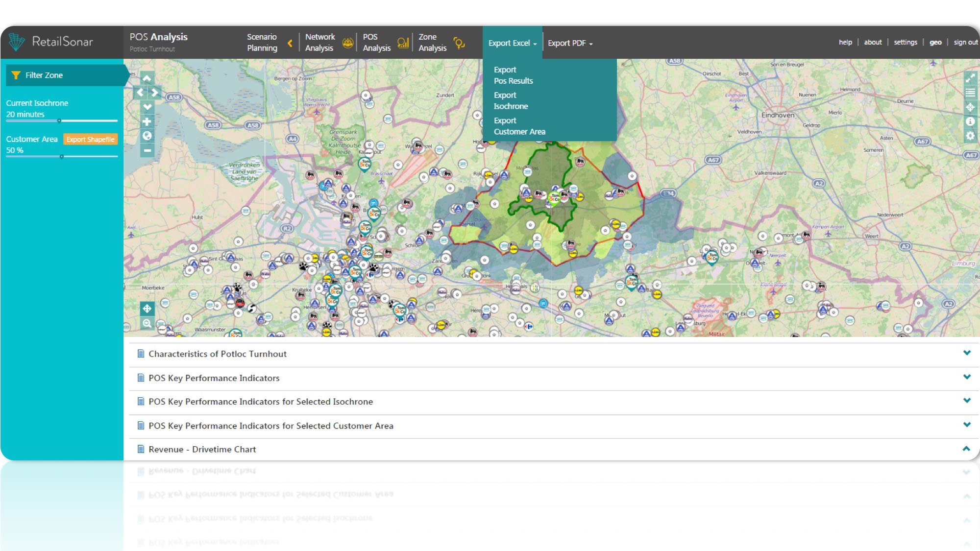The width and height of the screenshot is (980, 551).
Task: Click the settings link in header
Action: tap(905, 43)
